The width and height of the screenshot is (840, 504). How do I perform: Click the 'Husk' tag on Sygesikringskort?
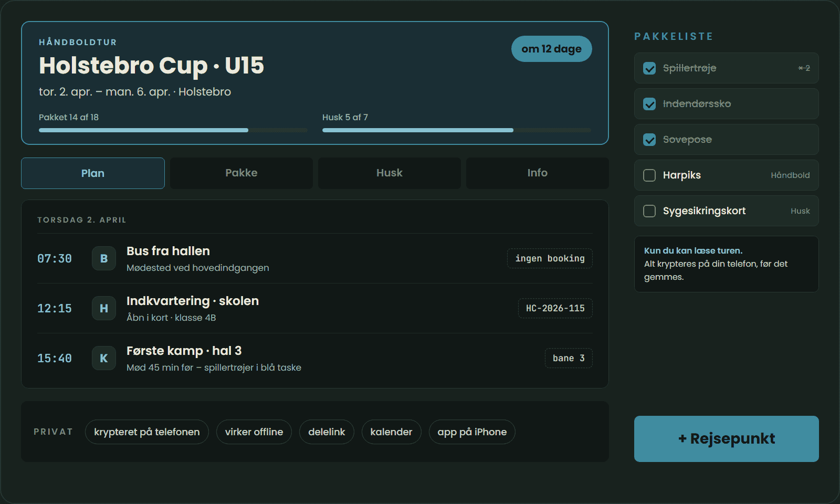(x=800, y=211)
